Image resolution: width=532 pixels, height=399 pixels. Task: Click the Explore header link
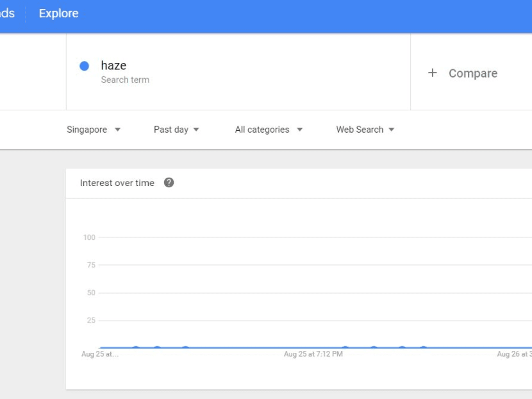[58, 13]
